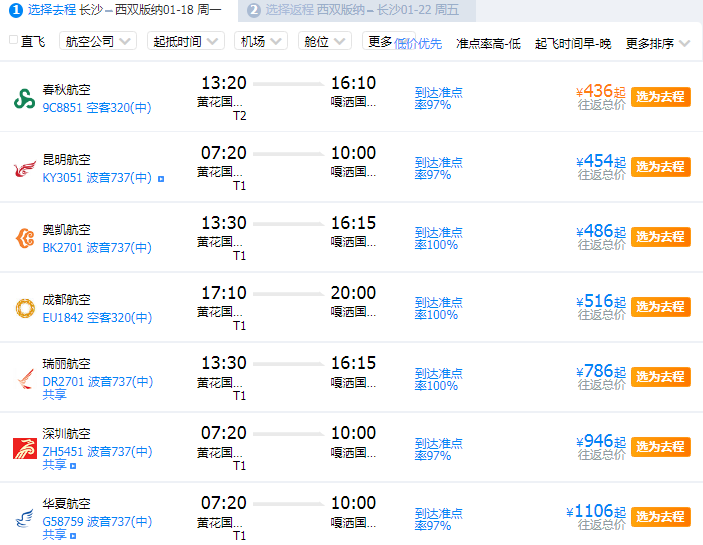
Task: Click the Okay Airways (奥凯航空) logo
Action: click(x=23, y=238)
